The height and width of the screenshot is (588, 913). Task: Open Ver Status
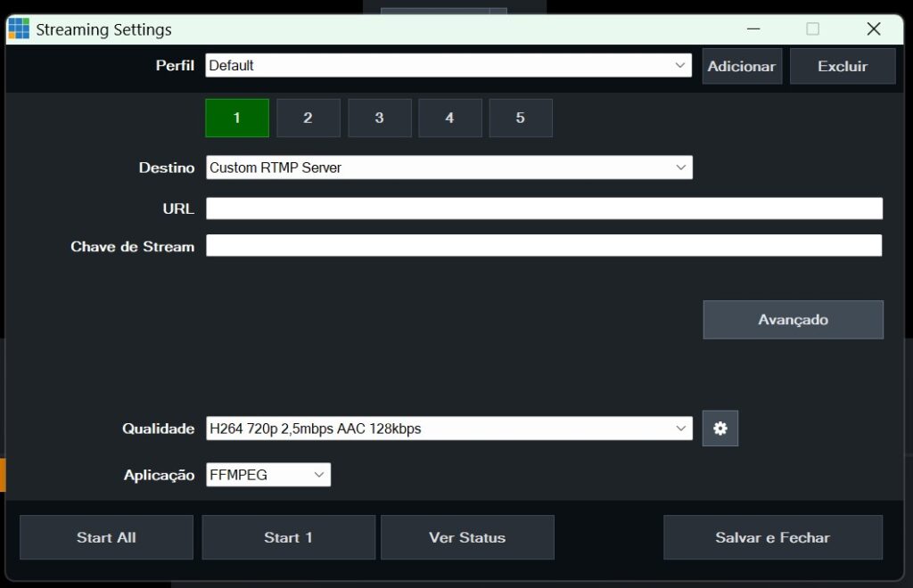pos(467,537)
